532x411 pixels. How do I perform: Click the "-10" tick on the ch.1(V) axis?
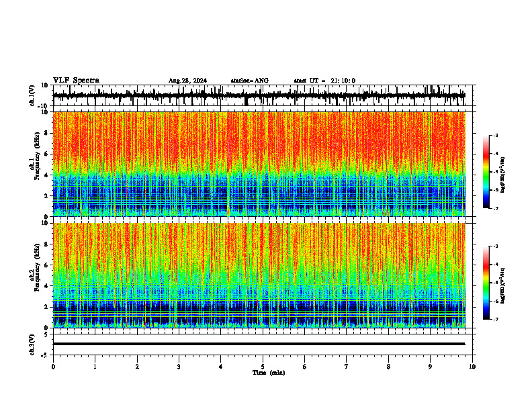tap(44, 105)
